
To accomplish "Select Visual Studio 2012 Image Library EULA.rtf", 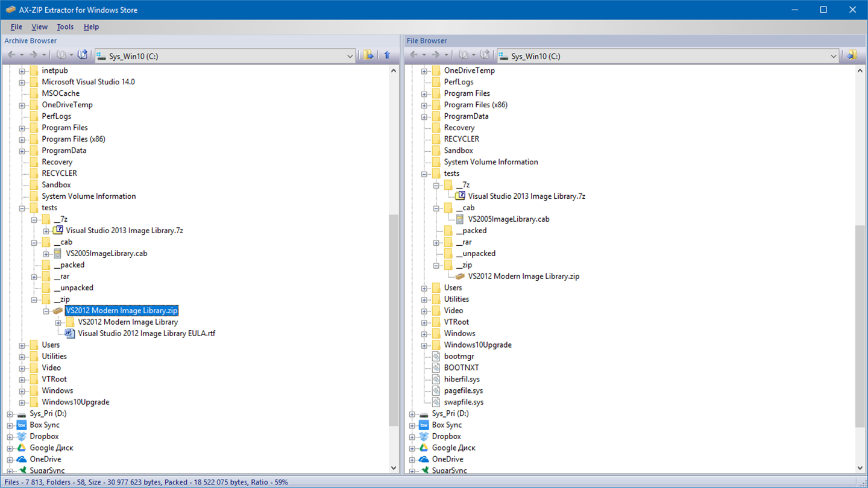I will 146,333.
